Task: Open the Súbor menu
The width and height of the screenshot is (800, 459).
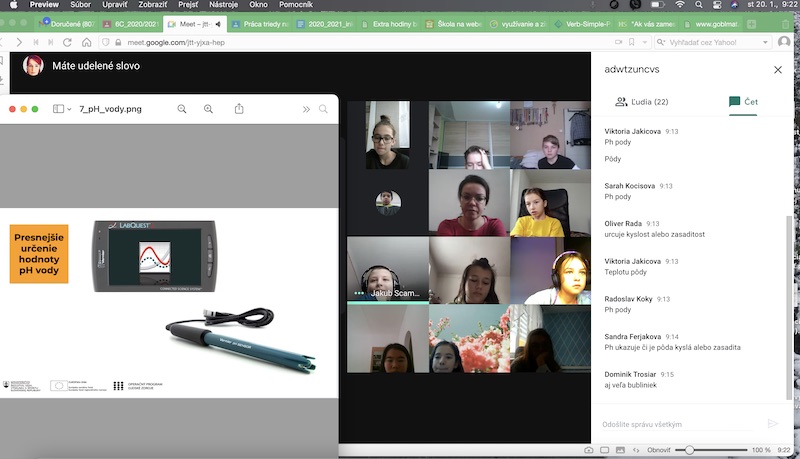Action: click(x=81, y=5)
